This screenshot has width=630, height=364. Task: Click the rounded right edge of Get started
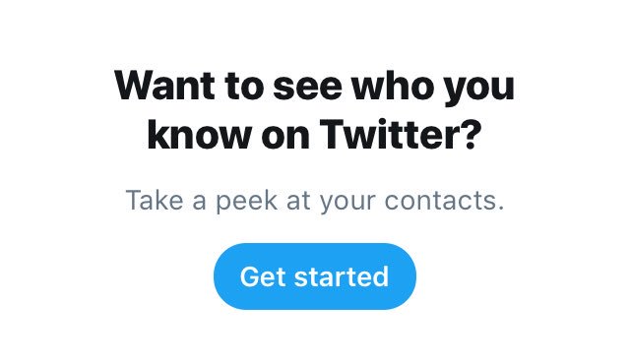403,276
